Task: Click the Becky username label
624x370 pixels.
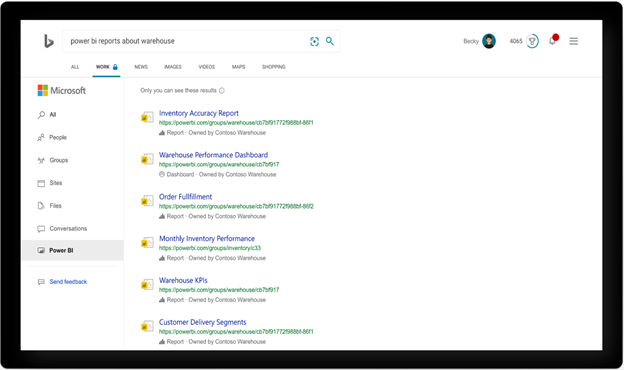Action: 471,41
